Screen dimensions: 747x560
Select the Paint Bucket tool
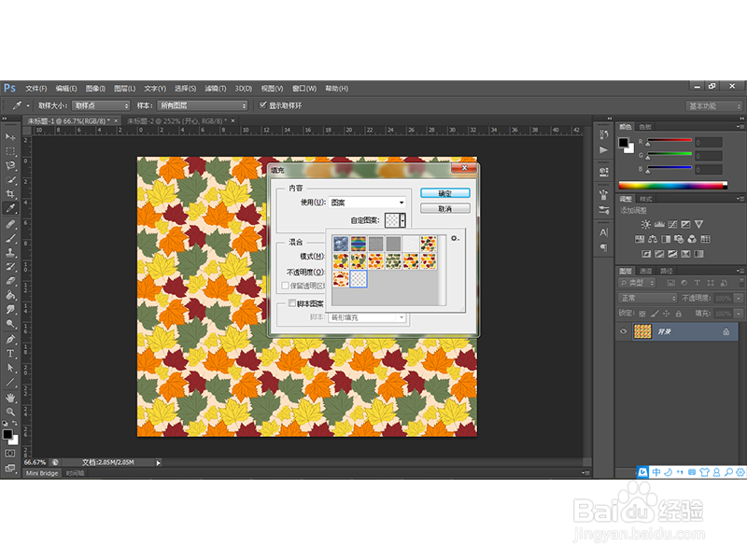click(x=10, y=295)
